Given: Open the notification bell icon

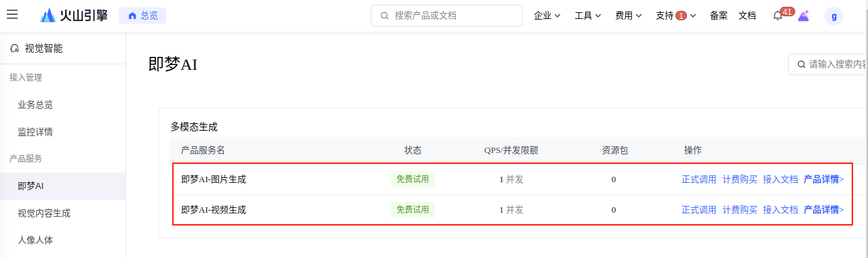Looking at the screenshot, I should click(778, 16).
